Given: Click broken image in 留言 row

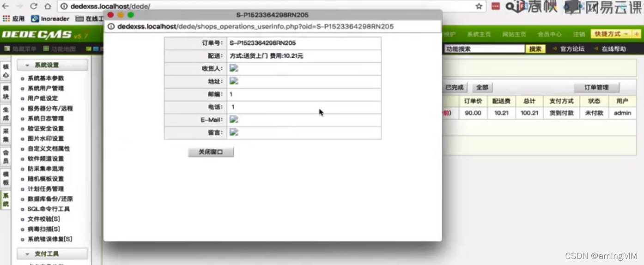Looking at the screenshot, I should (234, 132).
